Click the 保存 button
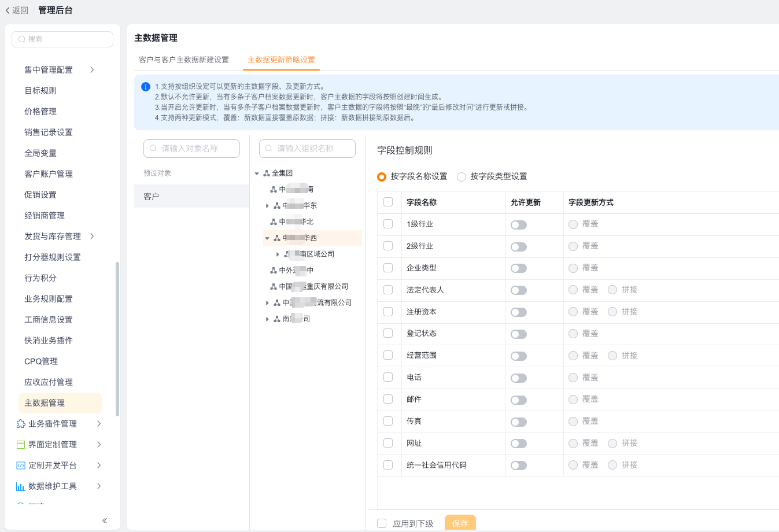The width and height of the screenshot is (779, 532). 460,523
